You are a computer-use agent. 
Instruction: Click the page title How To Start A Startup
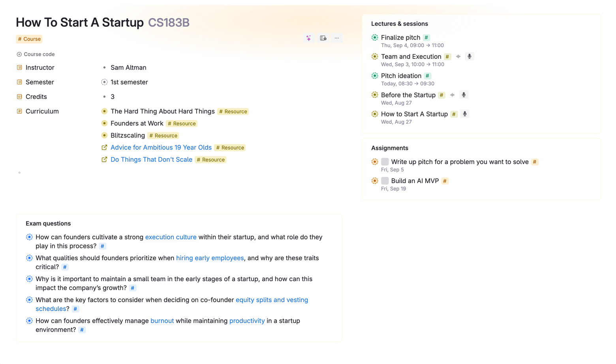[80, 23]
